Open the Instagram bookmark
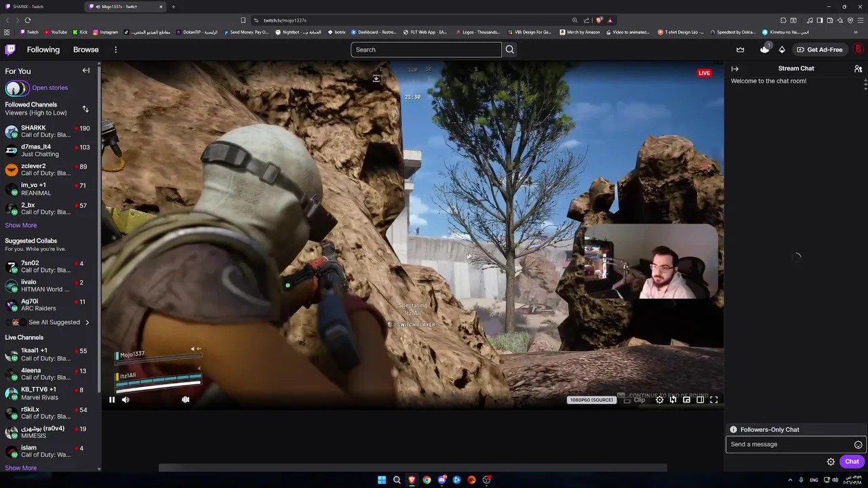 [x=105, y=32]
